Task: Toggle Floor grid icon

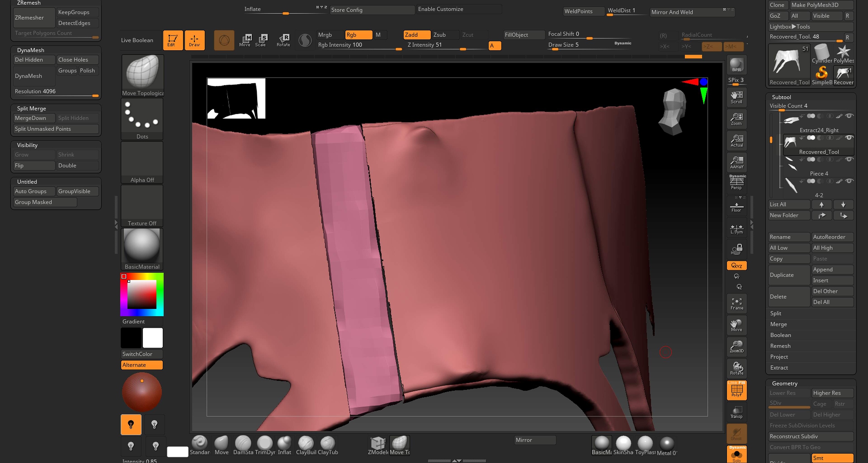Action: pos(736,207)
